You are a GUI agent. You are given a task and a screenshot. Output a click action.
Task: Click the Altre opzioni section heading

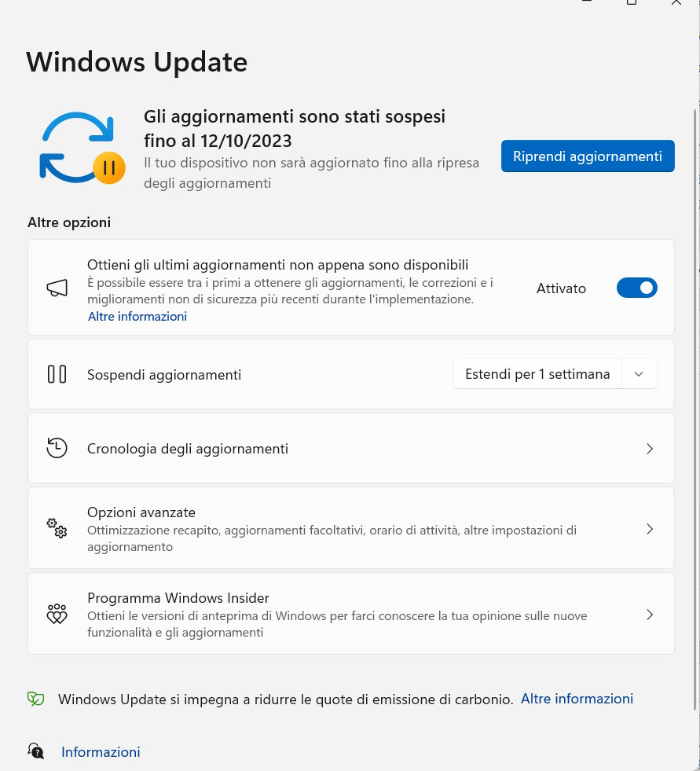[69, 222]
